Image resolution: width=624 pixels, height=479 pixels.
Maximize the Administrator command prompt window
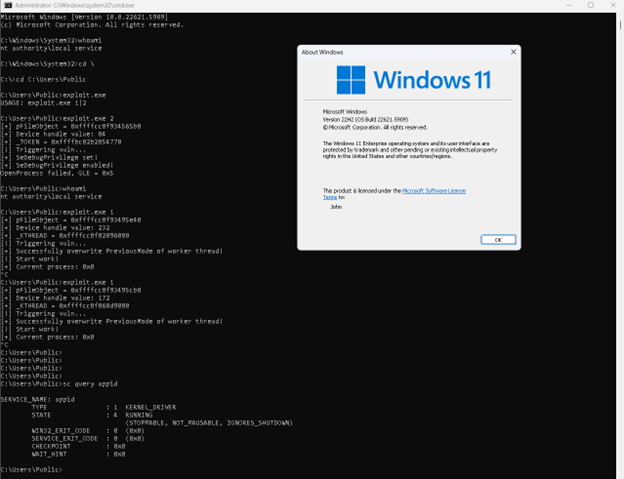pos(589,5)
